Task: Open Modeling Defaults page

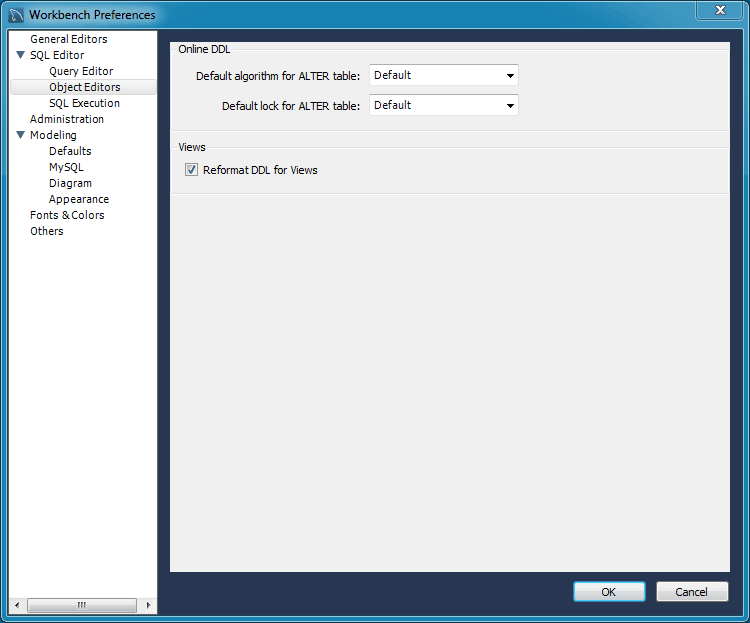Action: 70,151
